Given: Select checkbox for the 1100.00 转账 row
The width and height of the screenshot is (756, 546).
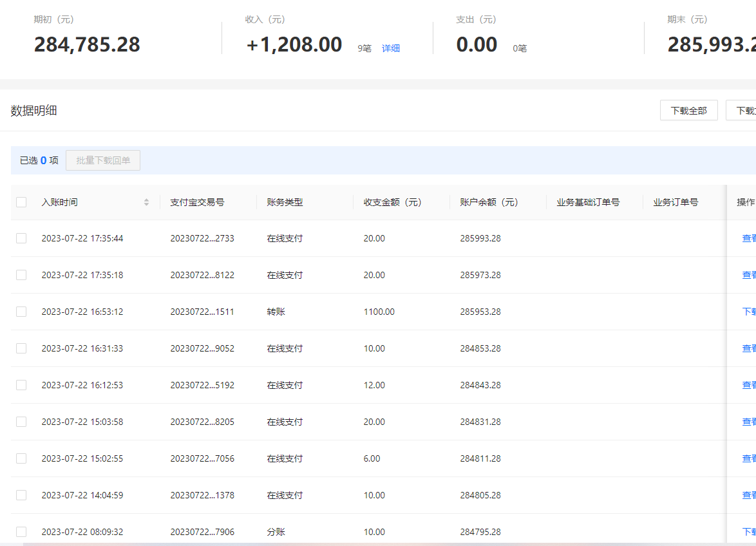Looking at the screenshot, I should 21,312.
